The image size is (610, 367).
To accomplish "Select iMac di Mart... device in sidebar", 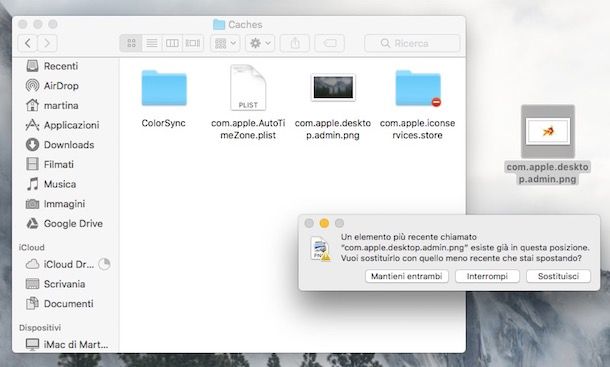I will click(x=67, y=344).
